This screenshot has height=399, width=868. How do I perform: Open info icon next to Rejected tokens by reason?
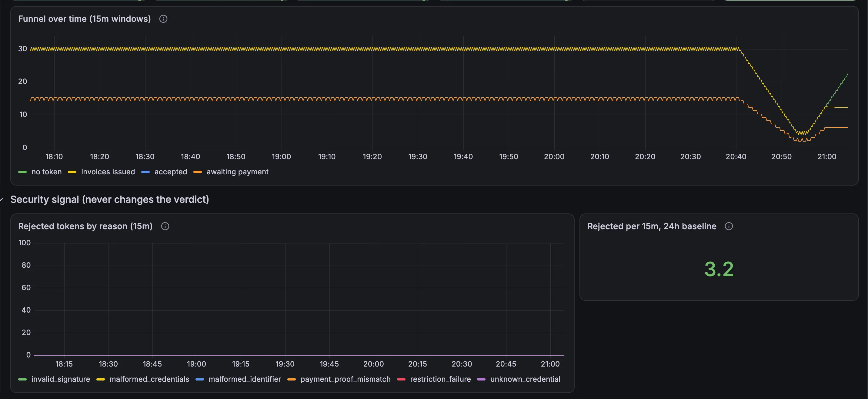point(165,226)
